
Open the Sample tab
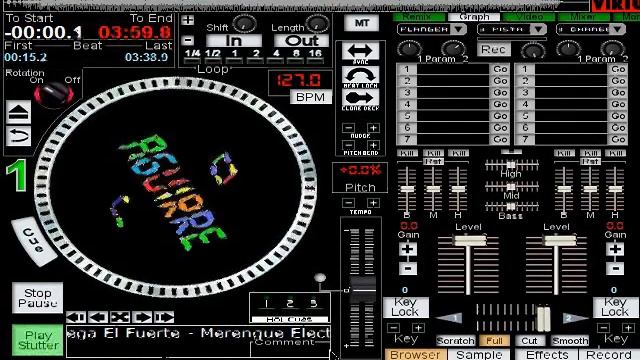point(479,355)
